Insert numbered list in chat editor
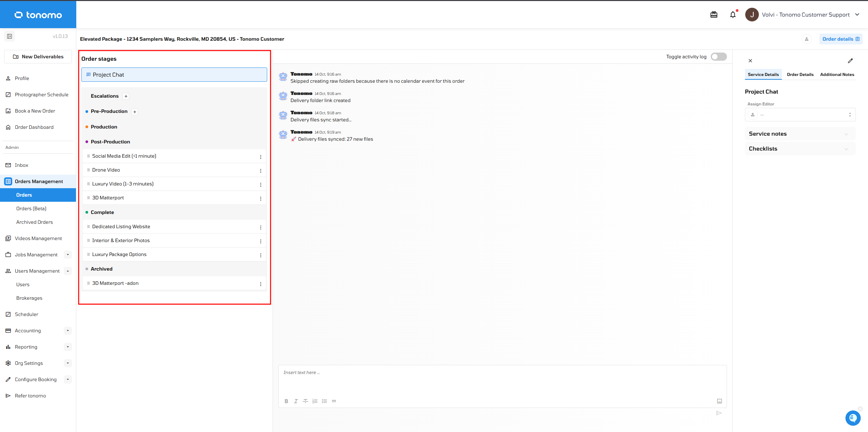Viewport: 868px width, 432px height. click(x=315, y=401)
